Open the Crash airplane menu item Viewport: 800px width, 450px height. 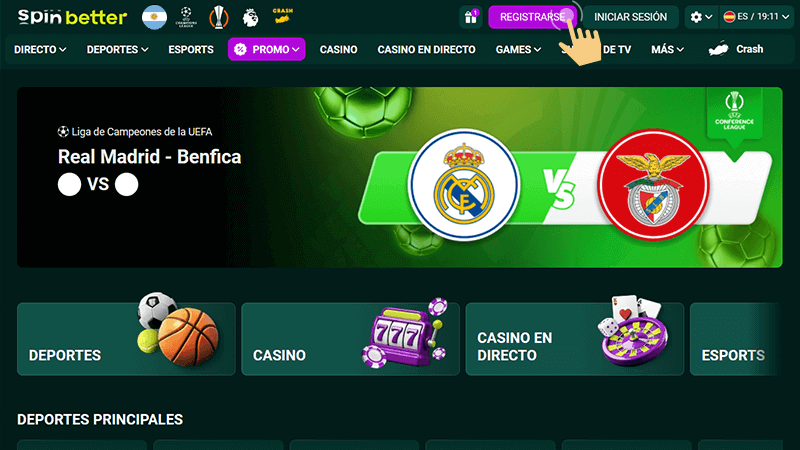[736, 49]
